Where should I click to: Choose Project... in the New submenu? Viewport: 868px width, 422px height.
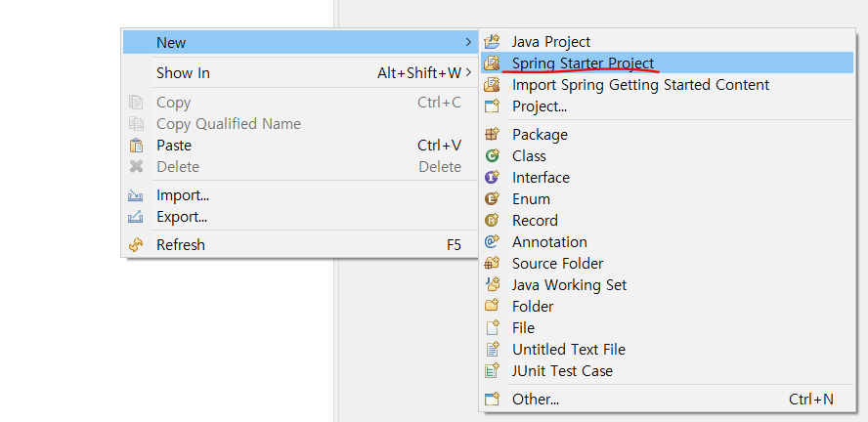[667, 106]
